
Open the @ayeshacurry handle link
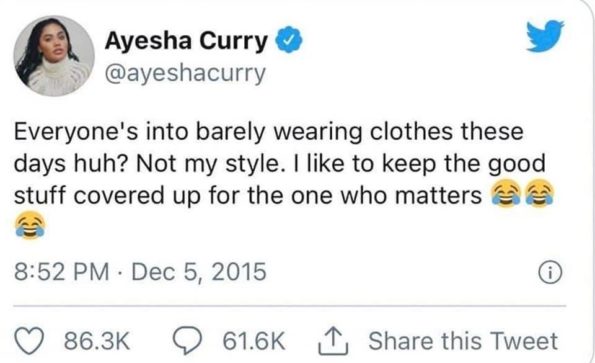point(185,73)
